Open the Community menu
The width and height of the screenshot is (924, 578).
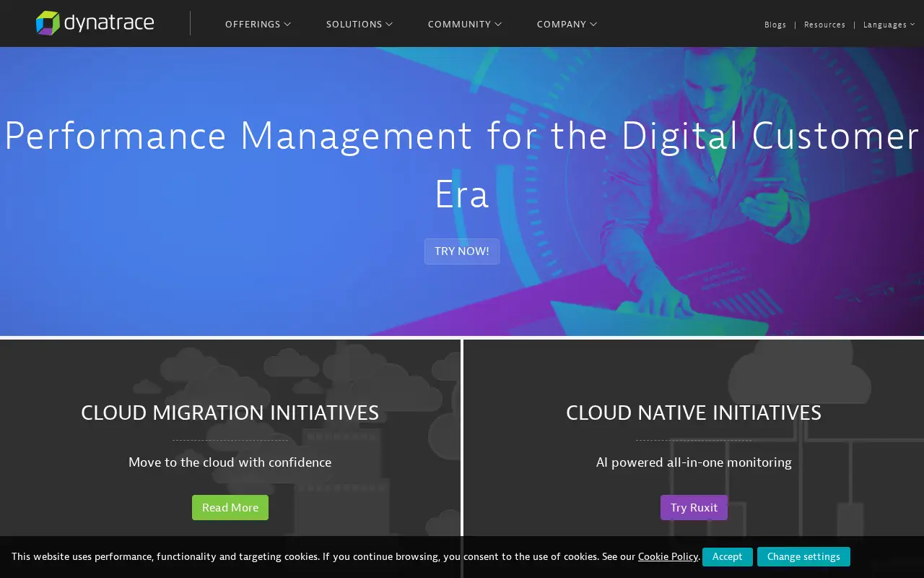click(464, 24)
